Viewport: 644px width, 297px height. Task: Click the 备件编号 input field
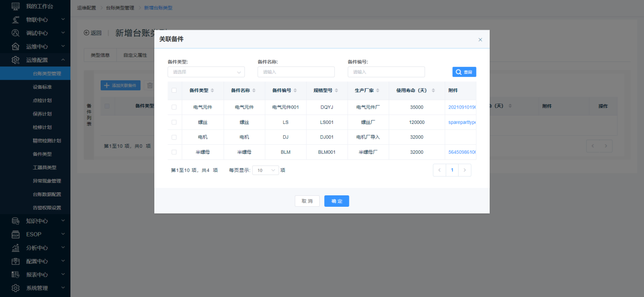pos(386,72)
